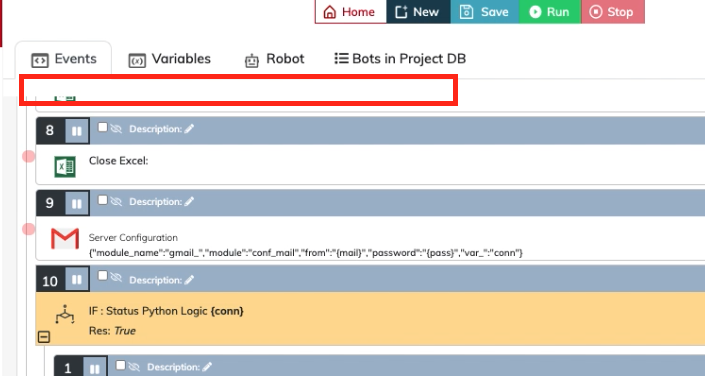Click the Gmail icon in Server Configuration step
This screenshot has width=705, height=376.
(x=65, y=238)
